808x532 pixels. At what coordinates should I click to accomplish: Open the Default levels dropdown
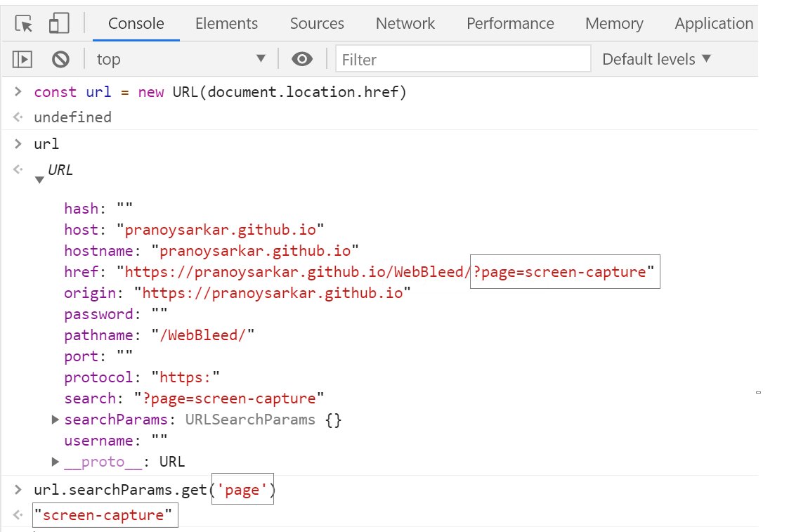click(655, 59)
